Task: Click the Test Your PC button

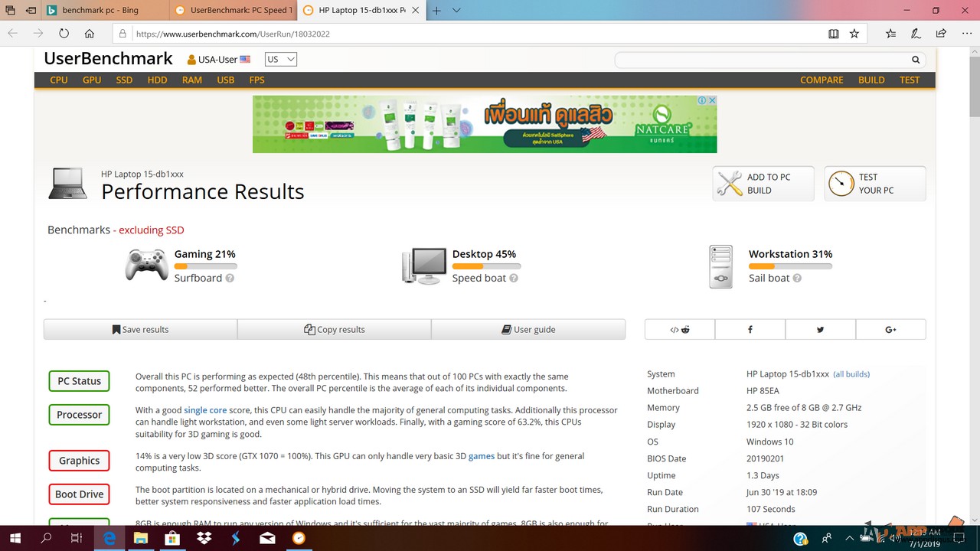Action: coord(875,184)
